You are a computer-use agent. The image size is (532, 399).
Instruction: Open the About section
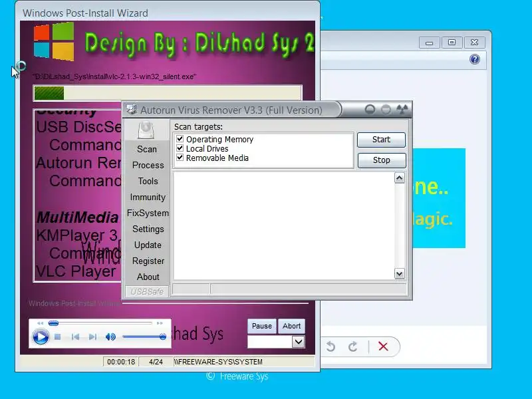coord(148,277)
